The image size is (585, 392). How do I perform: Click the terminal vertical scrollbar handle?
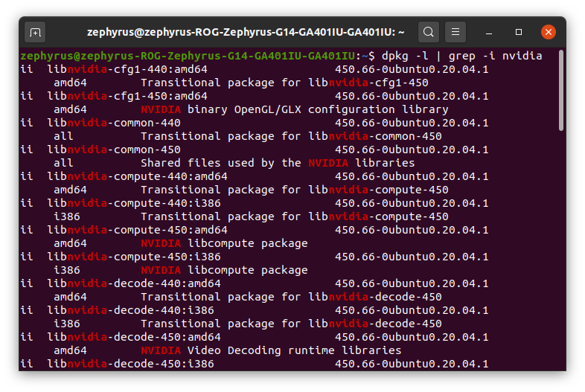coord(561,91)
